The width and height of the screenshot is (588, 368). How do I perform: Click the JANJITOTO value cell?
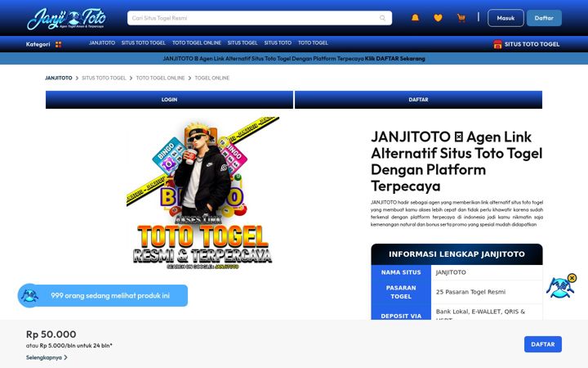(487, 272)
